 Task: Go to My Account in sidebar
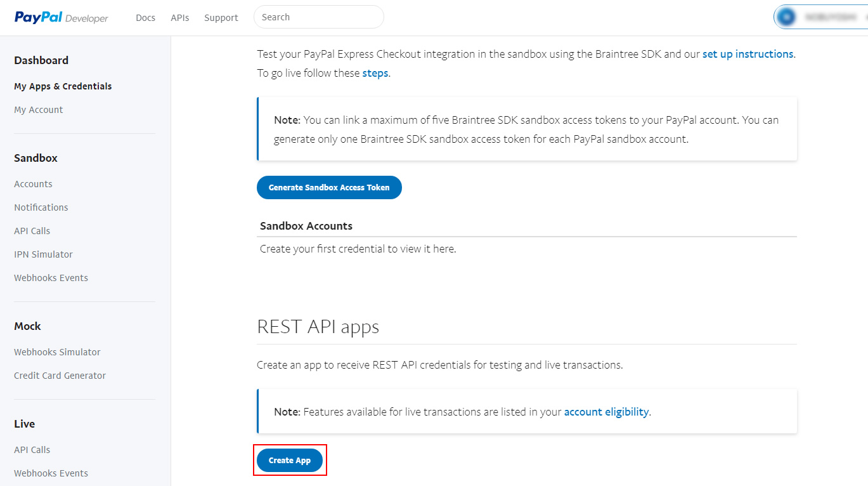(39, 110)
